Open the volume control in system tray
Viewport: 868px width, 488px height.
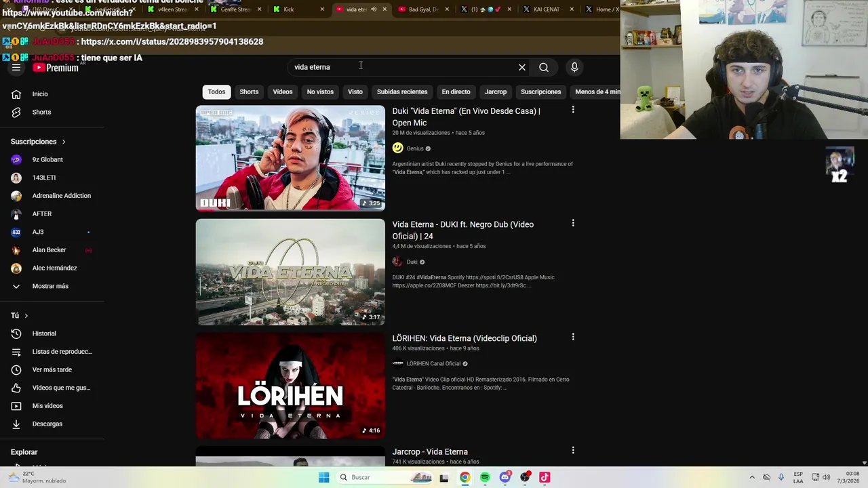[x=826, y=477]
